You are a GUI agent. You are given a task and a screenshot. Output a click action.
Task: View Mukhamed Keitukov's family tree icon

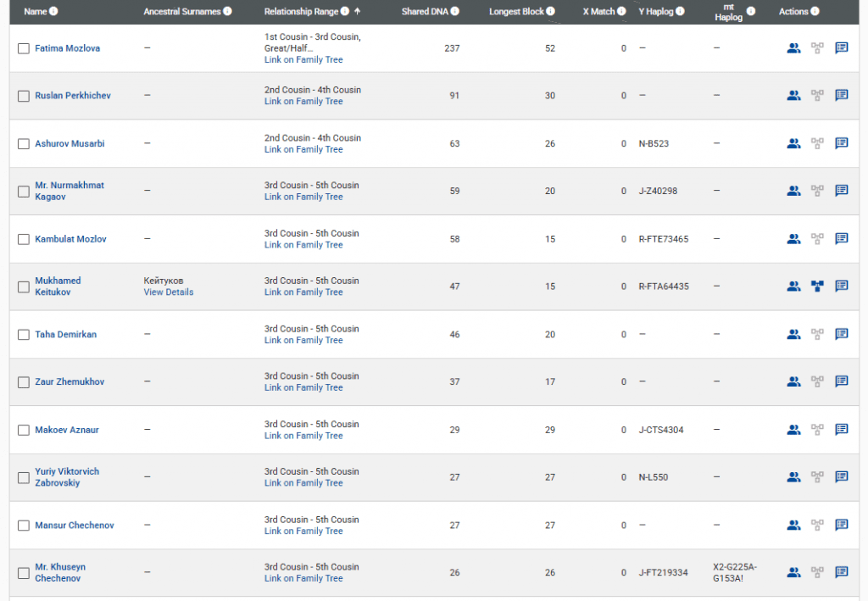tap(817, 287)
